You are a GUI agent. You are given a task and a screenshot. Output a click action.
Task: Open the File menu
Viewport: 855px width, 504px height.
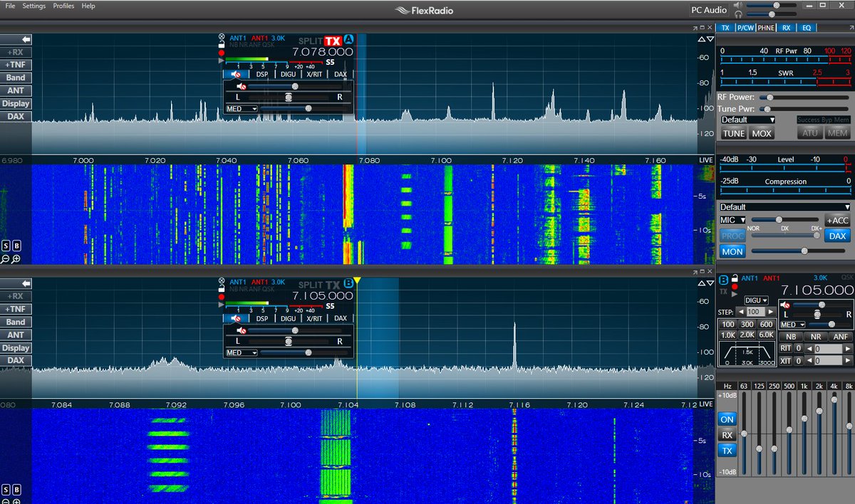pyautogui.click(x=10, y=6)
